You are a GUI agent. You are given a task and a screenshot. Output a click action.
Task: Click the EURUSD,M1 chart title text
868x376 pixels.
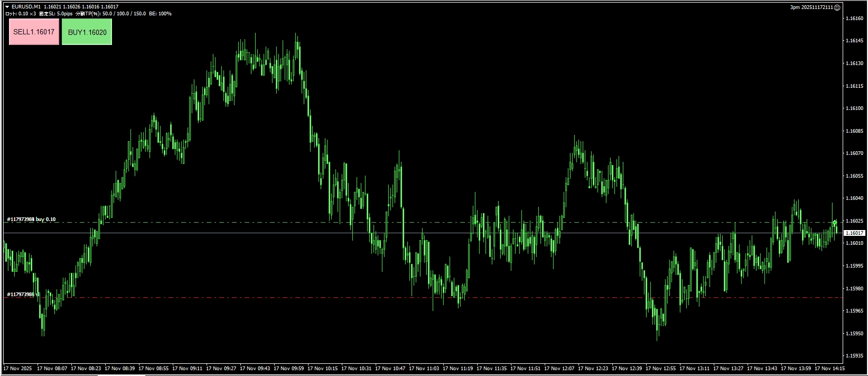(26, 7)
